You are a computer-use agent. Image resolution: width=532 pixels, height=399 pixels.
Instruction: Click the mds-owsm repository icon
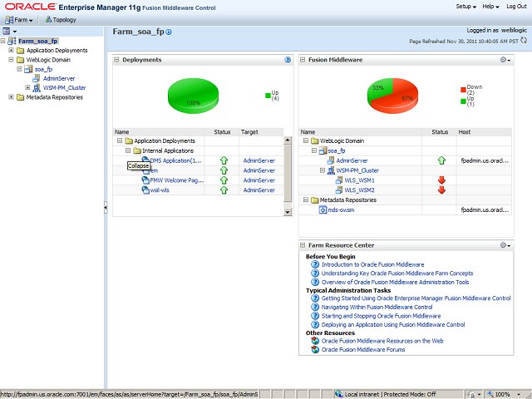click(x=323, y=210)
